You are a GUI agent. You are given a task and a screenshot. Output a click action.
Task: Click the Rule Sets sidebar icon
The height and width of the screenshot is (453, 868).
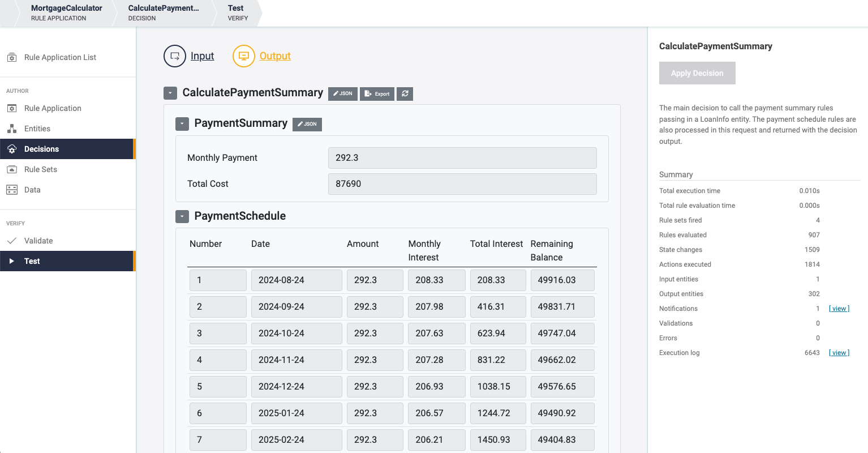pos(12,169)
